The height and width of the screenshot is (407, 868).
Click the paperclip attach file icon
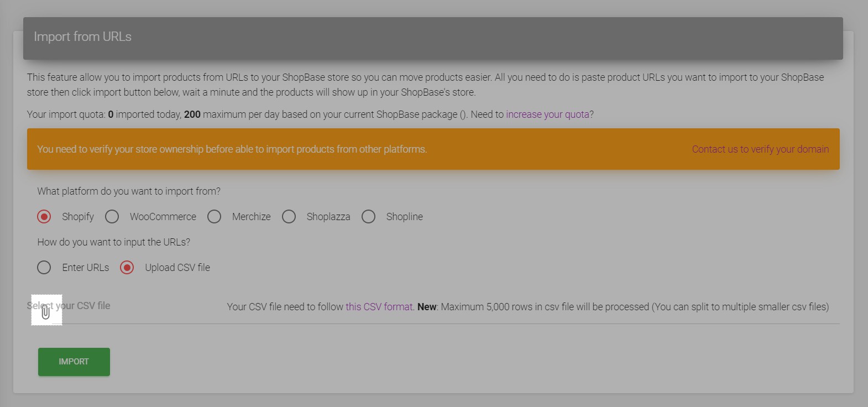[46, 312]
